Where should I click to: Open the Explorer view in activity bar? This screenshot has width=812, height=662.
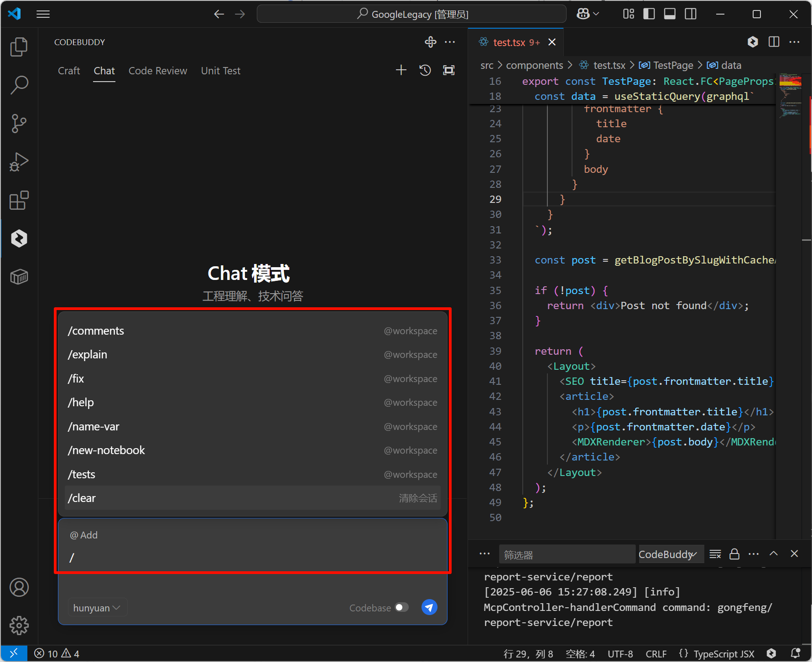(x=19, y=47)
